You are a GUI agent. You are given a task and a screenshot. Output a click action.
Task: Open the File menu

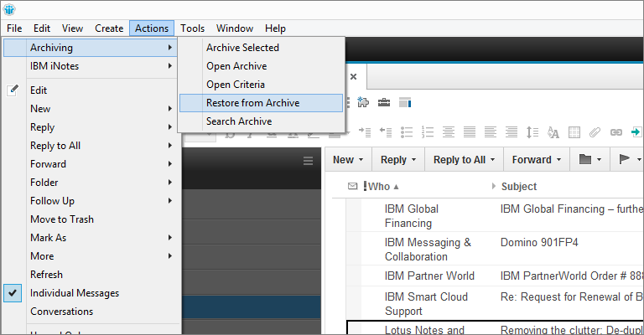(x=14, y=28)
